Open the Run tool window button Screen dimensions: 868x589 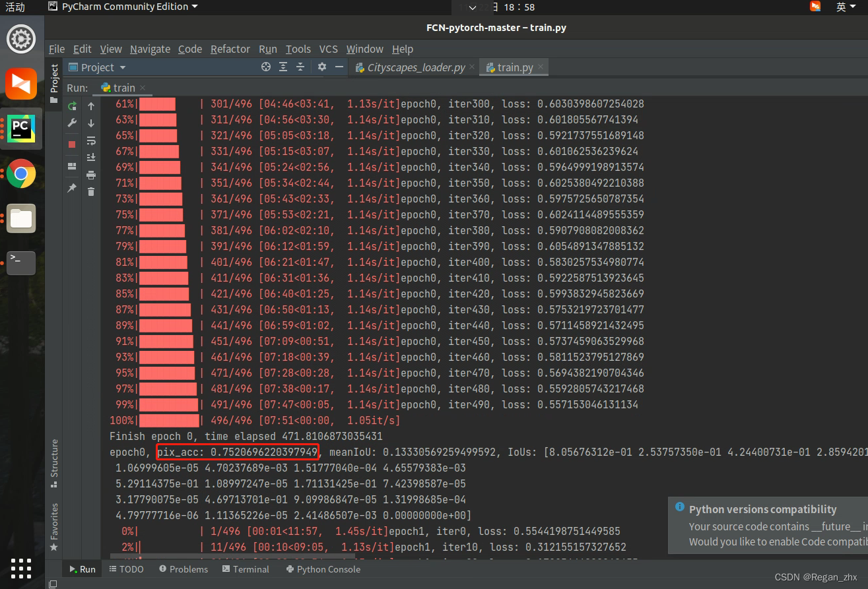(82, 569)
